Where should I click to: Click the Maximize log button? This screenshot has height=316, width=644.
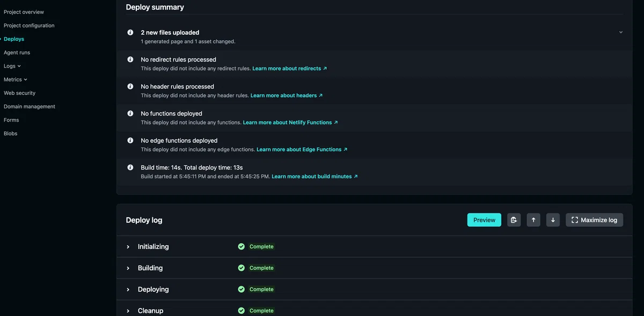[594, 220]
